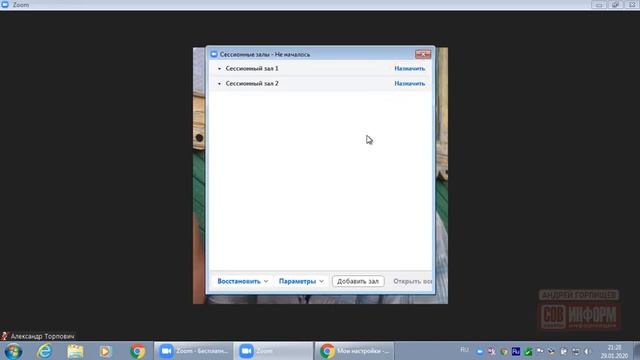Switch to Chrome Мои настройки taskbar window
The width and height of the screenshot is (640, 360).
(x=354, y=351)
